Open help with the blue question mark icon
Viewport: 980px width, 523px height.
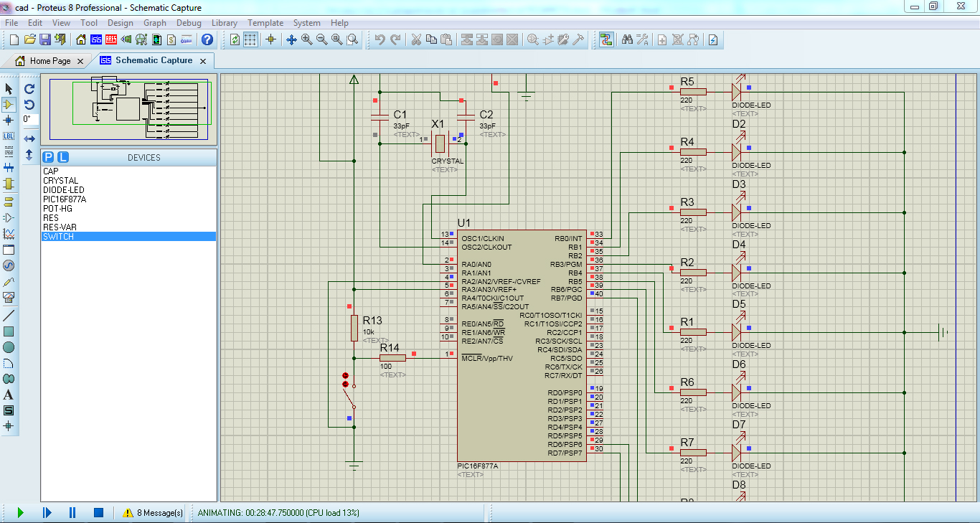[207, 39]
